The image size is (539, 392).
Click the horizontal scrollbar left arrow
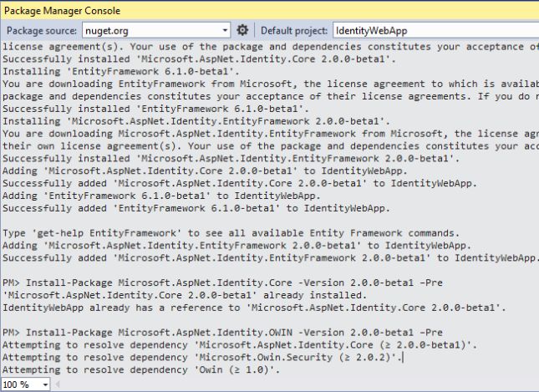point(58,384)
